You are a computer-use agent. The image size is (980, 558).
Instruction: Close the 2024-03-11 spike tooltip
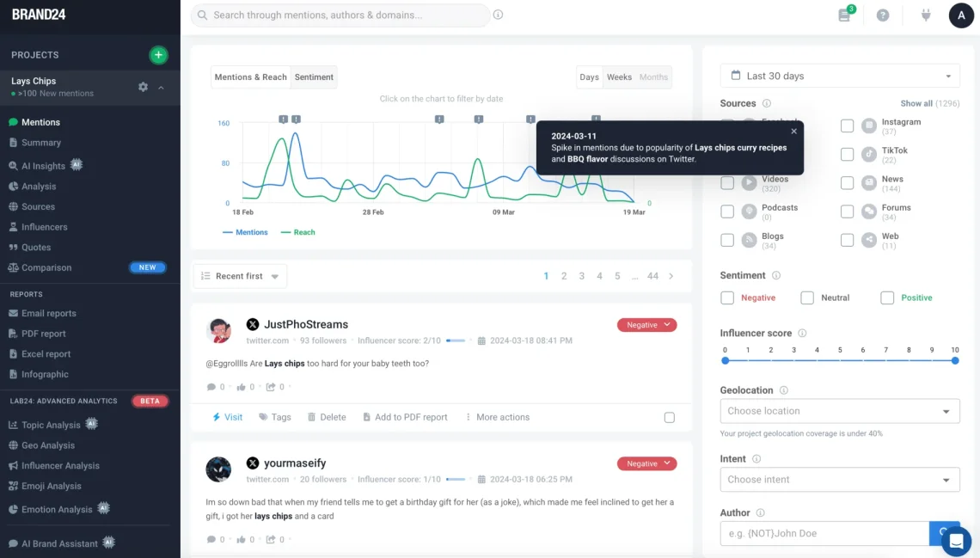(x=793, y=132)
